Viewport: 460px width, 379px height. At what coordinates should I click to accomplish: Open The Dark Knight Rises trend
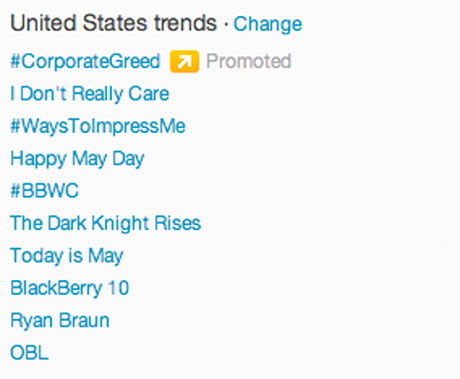point(106,223)
